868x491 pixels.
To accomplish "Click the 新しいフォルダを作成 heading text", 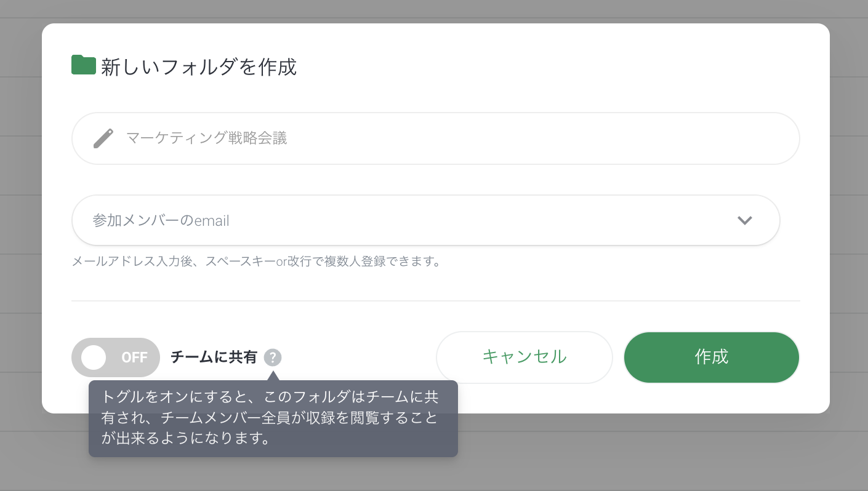I will 199,66.
